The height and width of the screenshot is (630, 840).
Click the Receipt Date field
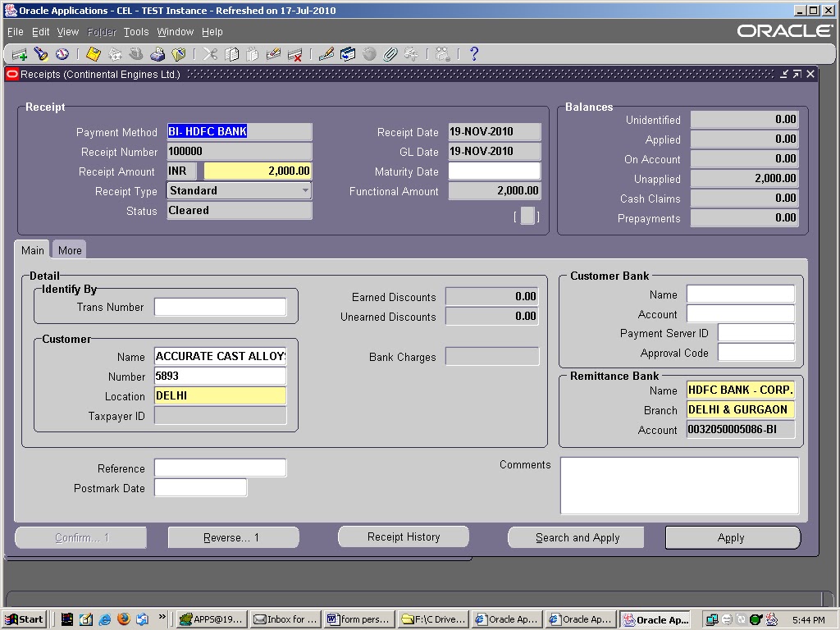click(x=495, y=132)
